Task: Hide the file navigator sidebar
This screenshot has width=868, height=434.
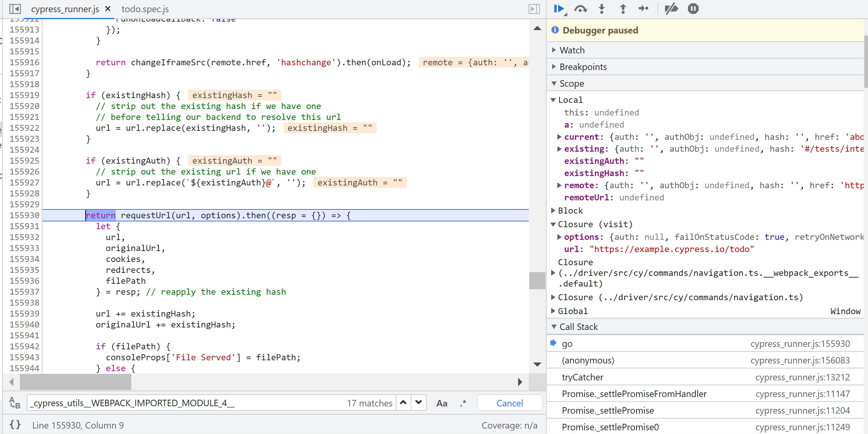Action: [x=15, y=9]
